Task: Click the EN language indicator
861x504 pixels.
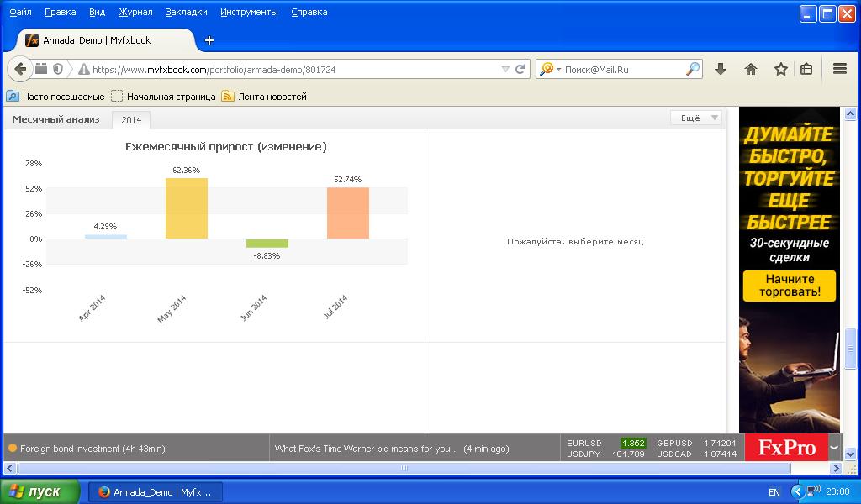Action: point(774,492)
